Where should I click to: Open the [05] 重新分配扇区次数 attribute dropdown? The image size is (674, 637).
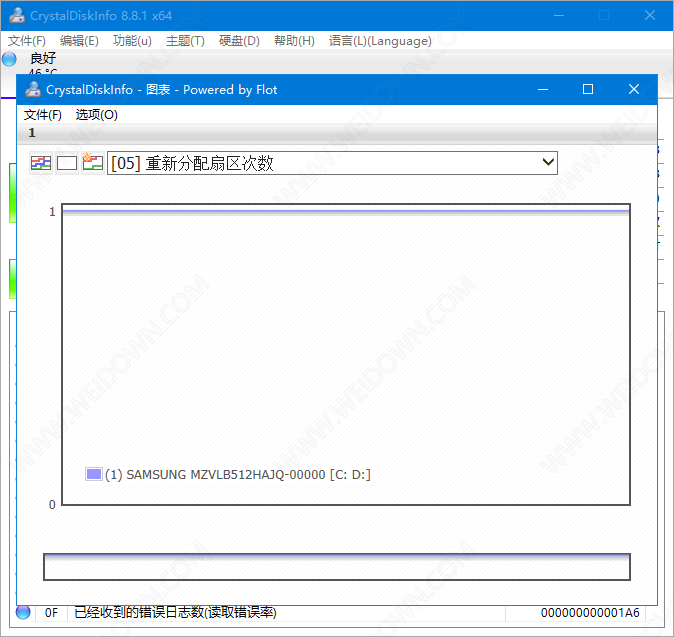[332, 163]
